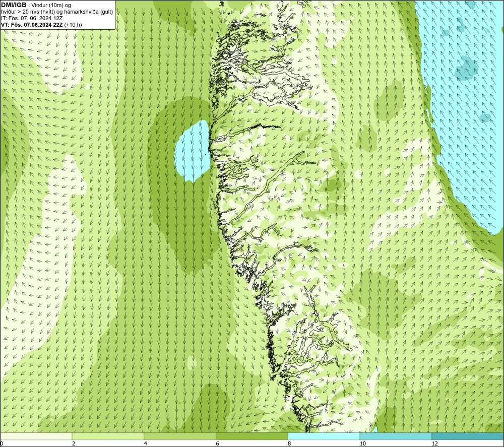Image resolution: width=504 pixels, height=447 pixels.
Task: Click the 'DMI/IGB : Vindur (10m) og' title line
Action: pyautogui.click(x=36, y=5)
